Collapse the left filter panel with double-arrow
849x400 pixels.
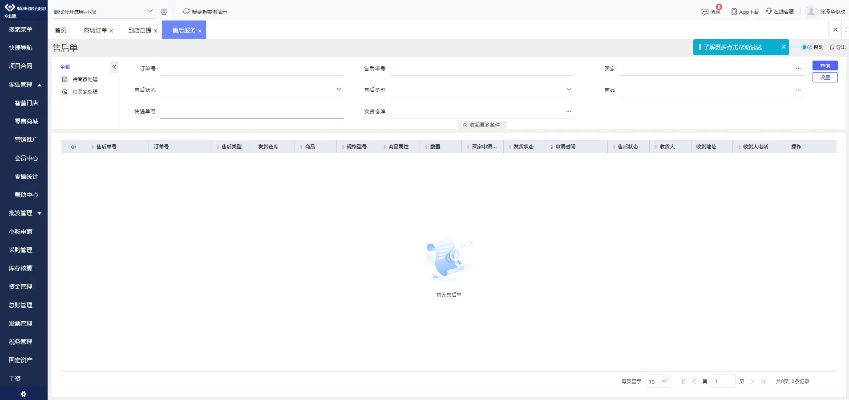113,67
